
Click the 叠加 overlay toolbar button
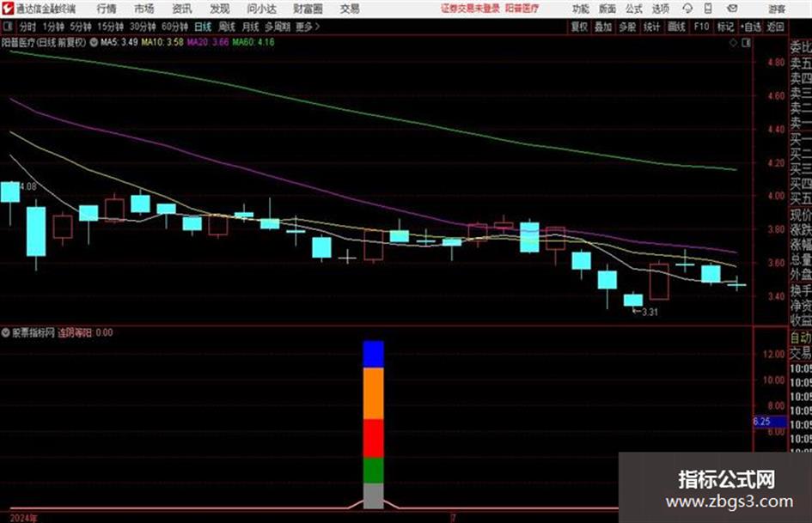coord(603,27)
